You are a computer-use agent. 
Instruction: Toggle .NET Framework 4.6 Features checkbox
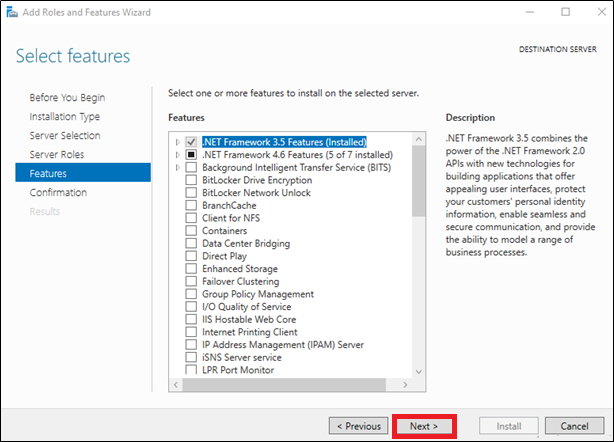[192, 155]
